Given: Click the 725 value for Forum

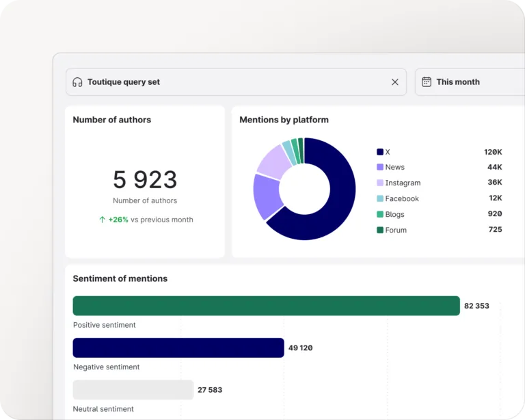Looking at the screenshot, I should [495, 229].
